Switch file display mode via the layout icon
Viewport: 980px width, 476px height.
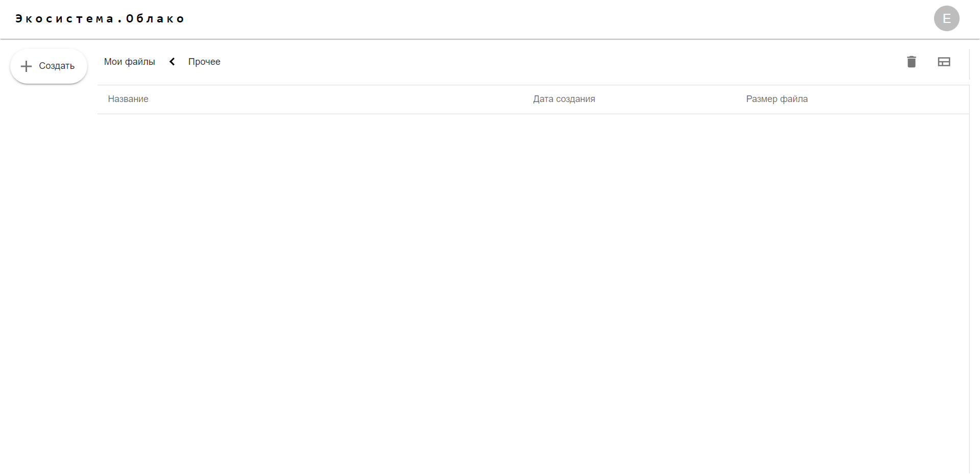[944, 61]
